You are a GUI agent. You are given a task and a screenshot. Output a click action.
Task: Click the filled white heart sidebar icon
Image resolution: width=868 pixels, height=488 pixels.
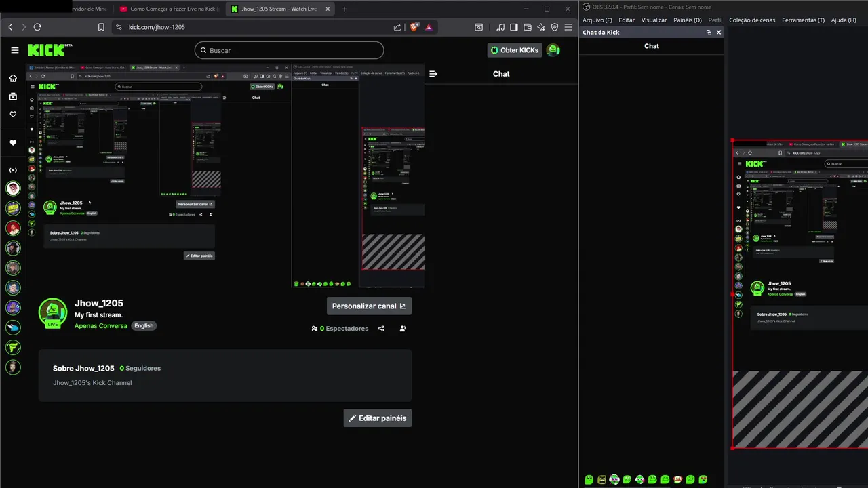[x=13, y=143]
